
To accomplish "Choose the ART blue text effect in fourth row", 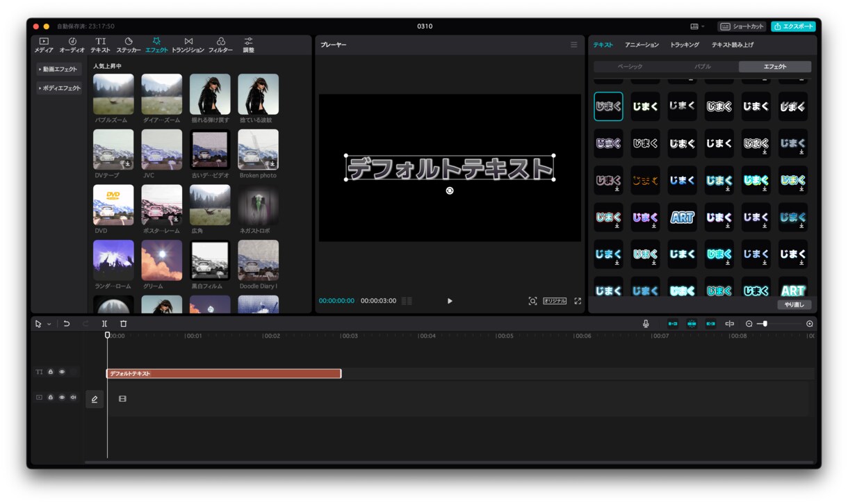I will (x=682, y=217).
